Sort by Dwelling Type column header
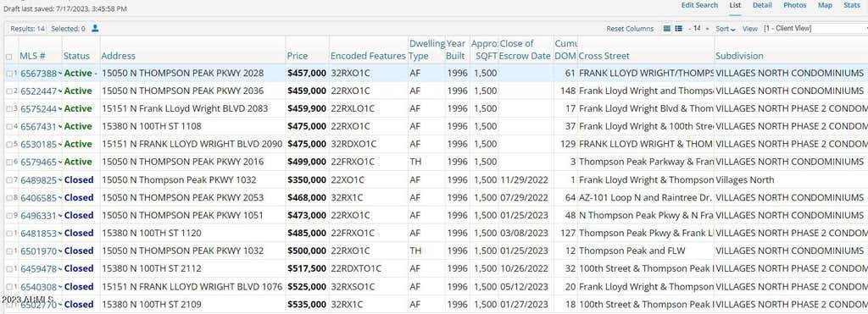Image resolution: width=868 pixels, height=314 pixels. [427, 49]
